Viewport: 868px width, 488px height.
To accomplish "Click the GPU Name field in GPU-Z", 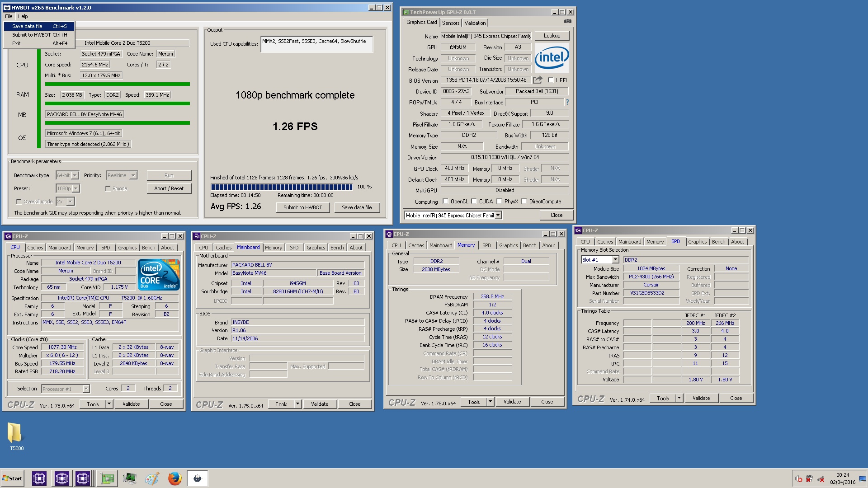I will click(x=486, y=36).
